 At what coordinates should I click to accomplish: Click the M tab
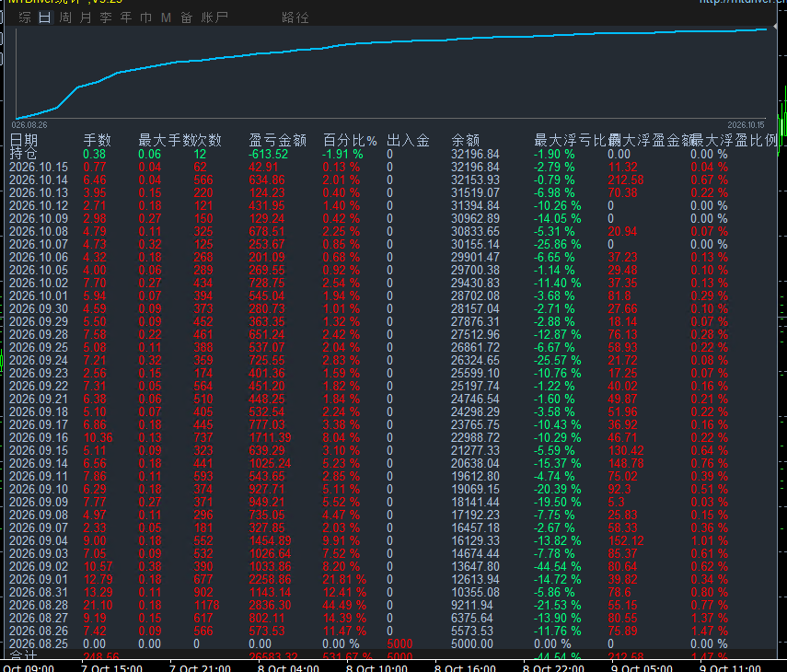166,18
